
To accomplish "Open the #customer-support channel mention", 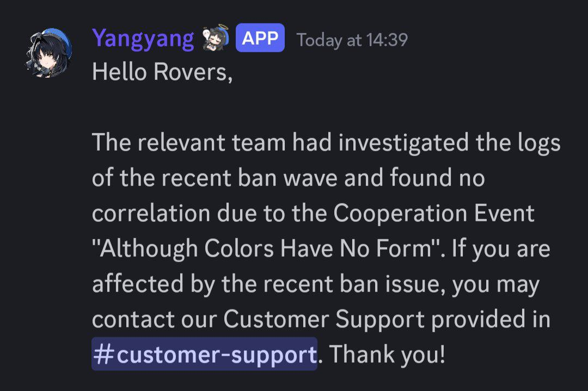I will pos(205,354).
